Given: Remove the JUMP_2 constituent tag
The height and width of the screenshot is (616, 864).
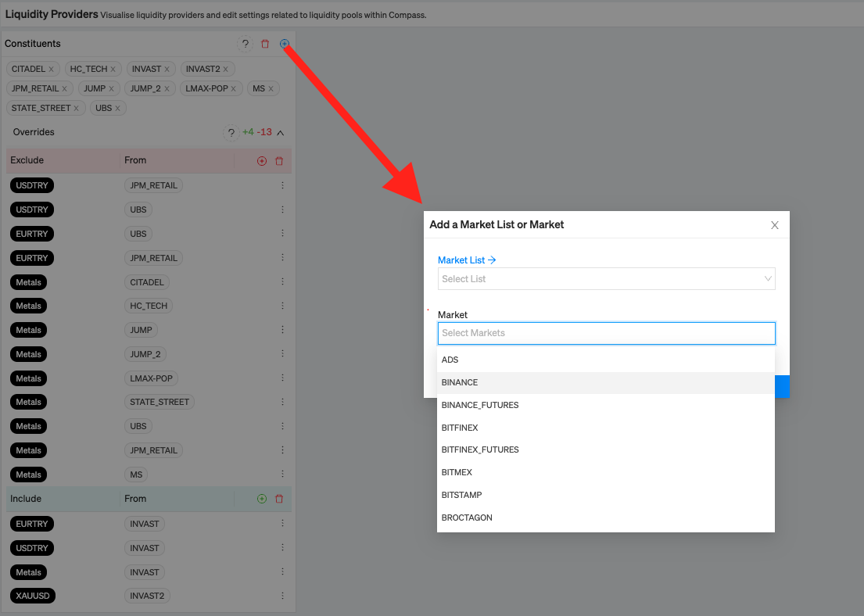Looking at the screenshot, I should tap(167, 88).
